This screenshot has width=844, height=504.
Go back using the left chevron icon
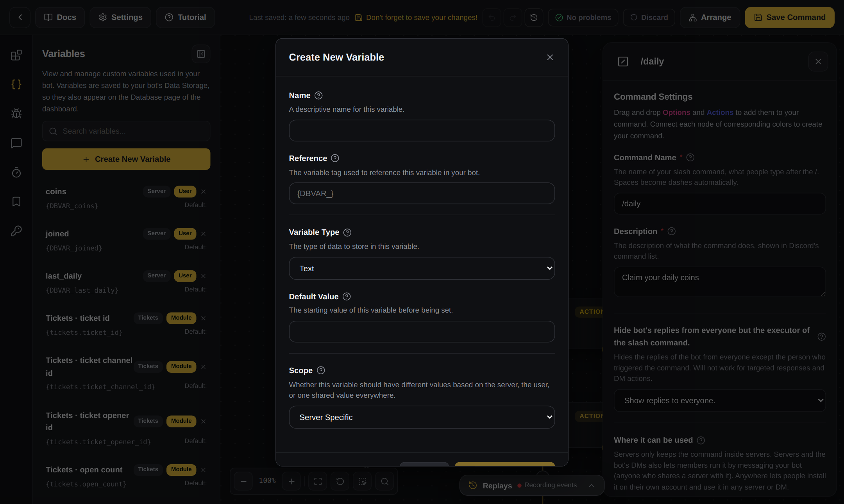coord(20,17)
